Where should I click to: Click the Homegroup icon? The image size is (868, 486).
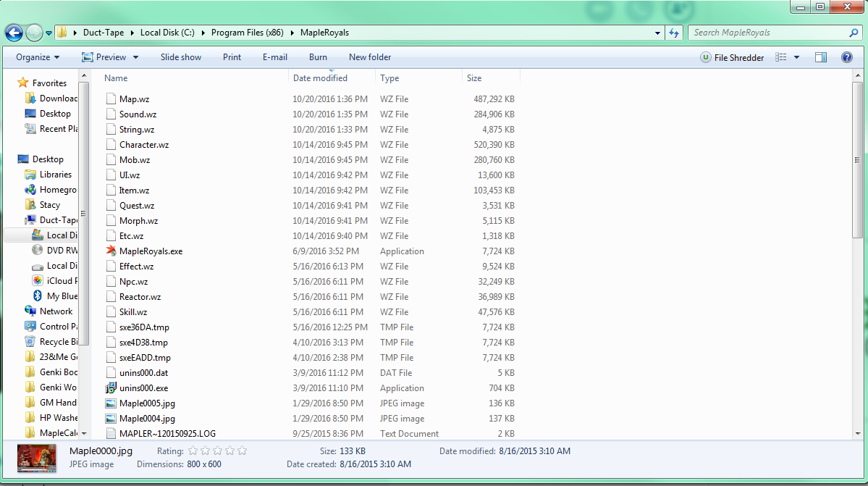click(x=30, y=189)
